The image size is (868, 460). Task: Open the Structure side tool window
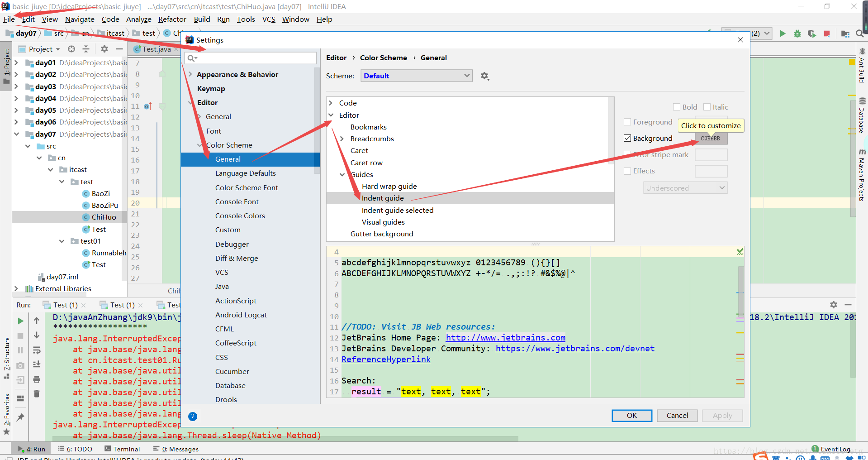click(7, 359)
